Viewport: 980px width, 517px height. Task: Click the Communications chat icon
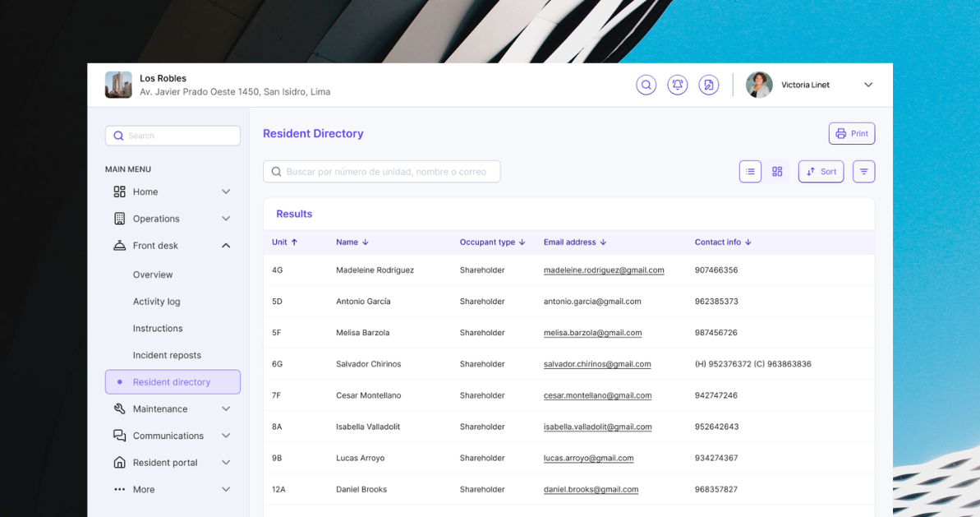(x=119, y=436)
